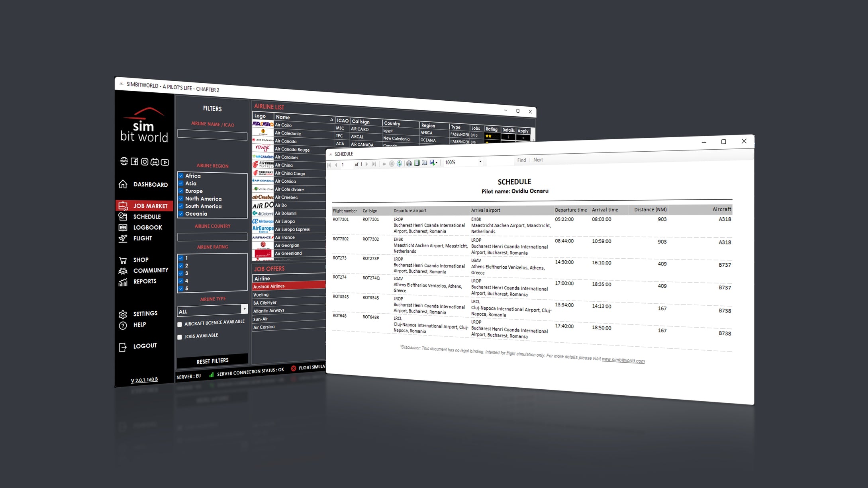Screen dimensions: 868x488
Task: Open the YouTube icon link
Action: pos(165,162)
